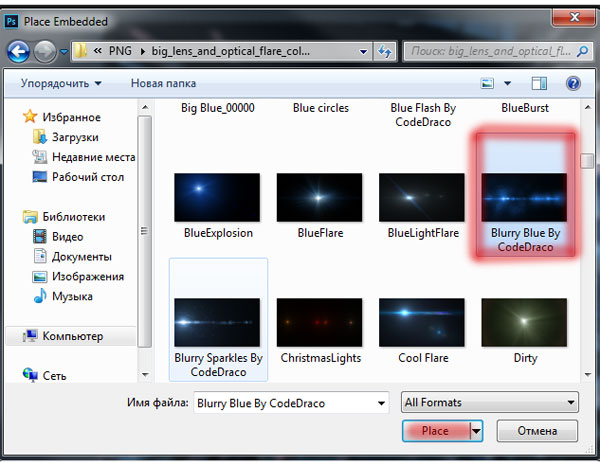Viewport: 600px width, 466px height.
Task: Click sidebar scroll up arrow
Action: (145, 108)
